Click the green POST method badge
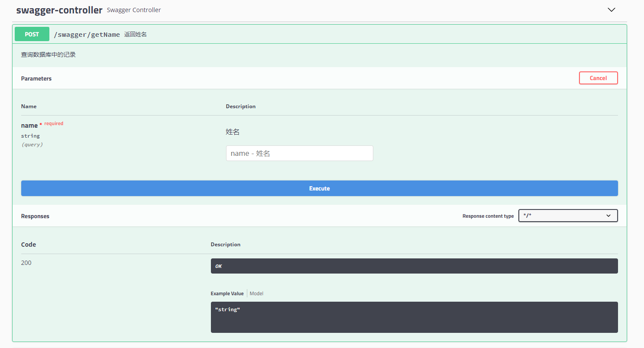Image resolution: width=644 pixels, height=348 pixels. (32, 34)
